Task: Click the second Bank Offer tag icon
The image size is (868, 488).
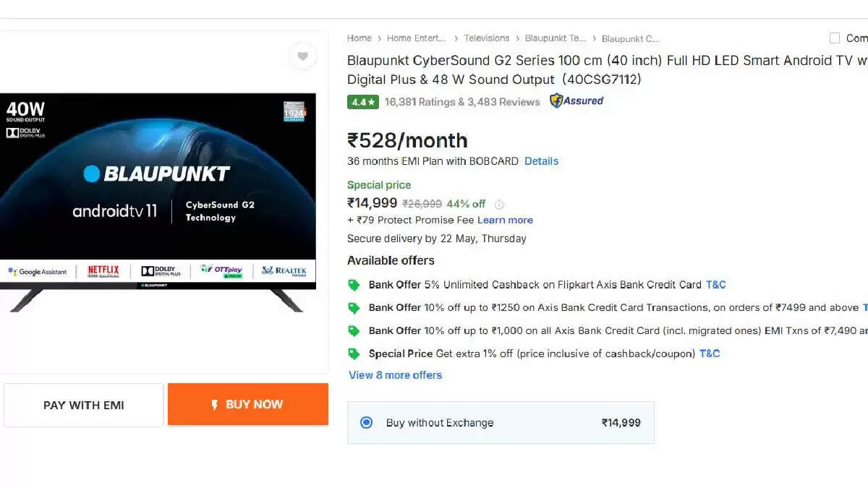Action: pos(354,308)
